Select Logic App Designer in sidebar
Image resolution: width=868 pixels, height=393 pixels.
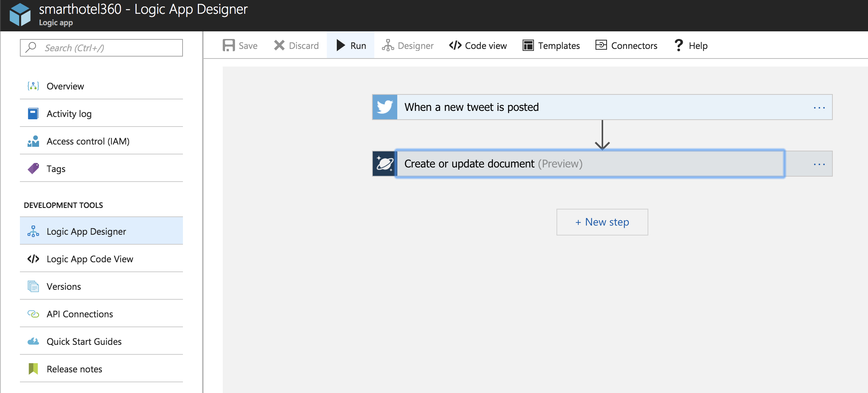tap(101, 231)
